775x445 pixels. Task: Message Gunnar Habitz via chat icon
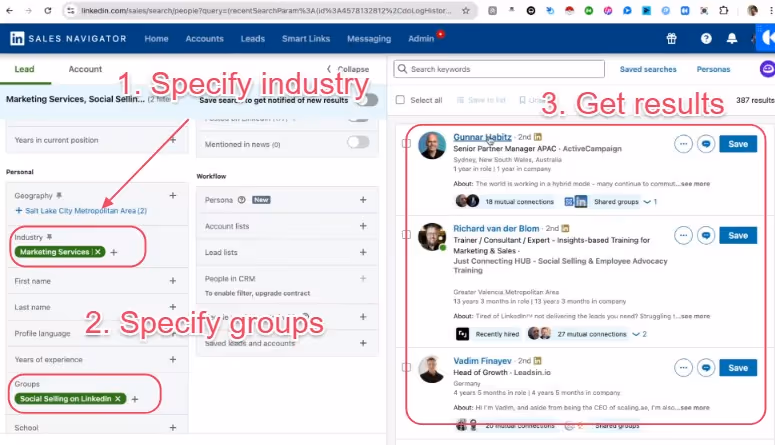coord(706,144)
